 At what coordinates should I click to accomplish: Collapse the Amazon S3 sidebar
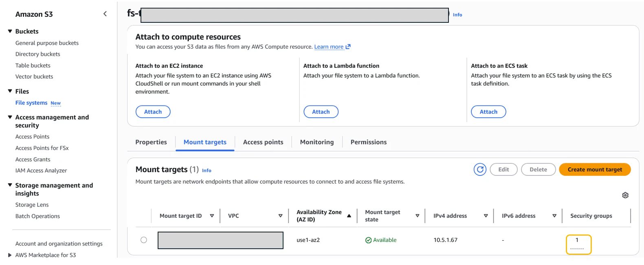(x=105, y=14)
